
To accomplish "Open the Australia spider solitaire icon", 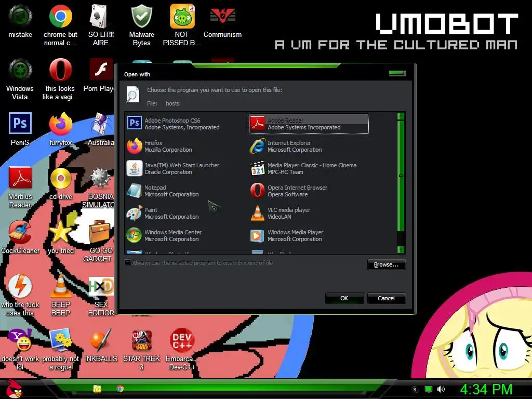I will point(101,129).
